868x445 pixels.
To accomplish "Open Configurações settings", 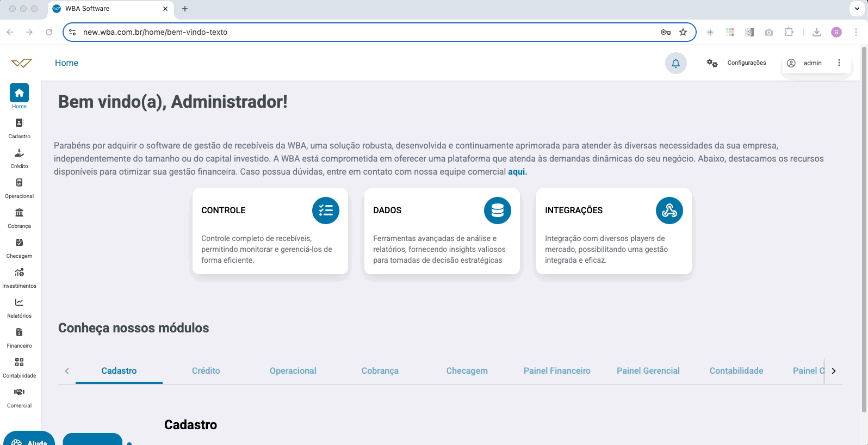I will 736,63.
